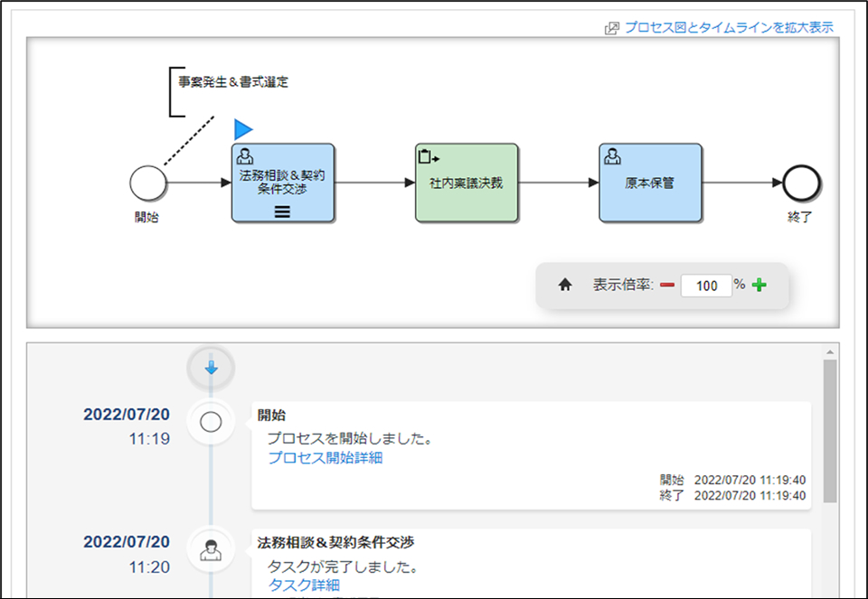Increase zoom with the green plus button
Screen dimensions: 868x599
[x=759, y=285]
